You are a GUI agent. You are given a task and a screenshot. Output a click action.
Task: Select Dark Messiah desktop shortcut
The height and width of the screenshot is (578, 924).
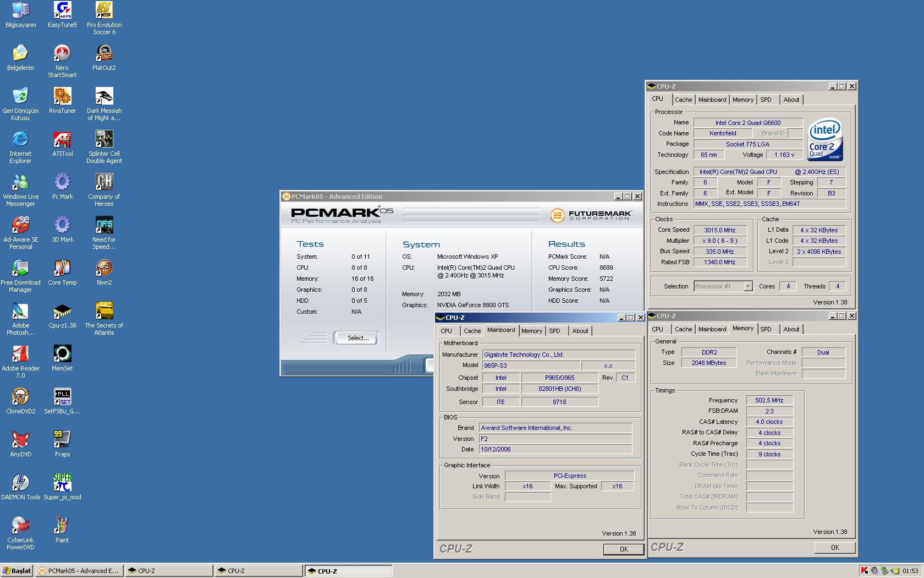104,104
